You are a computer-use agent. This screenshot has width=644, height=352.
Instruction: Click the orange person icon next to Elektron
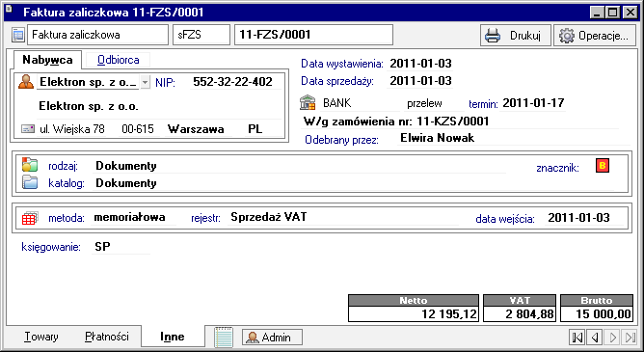(x=26, y=82)
